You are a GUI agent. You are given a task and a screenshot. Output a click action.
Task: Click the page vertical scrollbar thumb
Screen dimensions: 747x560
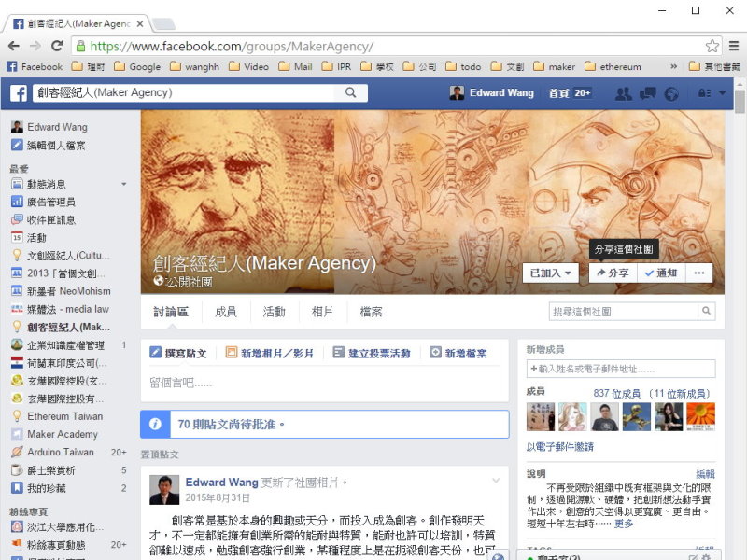[740, 102]
